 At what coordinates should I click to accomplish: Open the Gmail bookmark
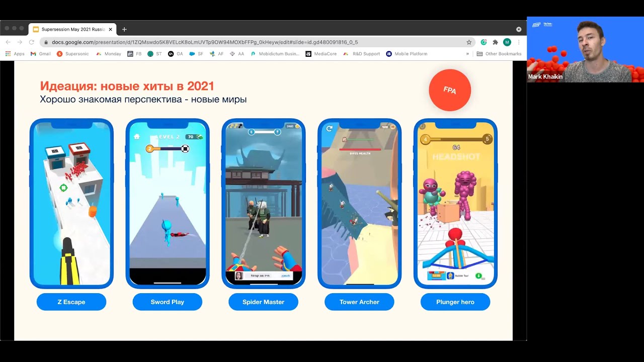point(40,54)
